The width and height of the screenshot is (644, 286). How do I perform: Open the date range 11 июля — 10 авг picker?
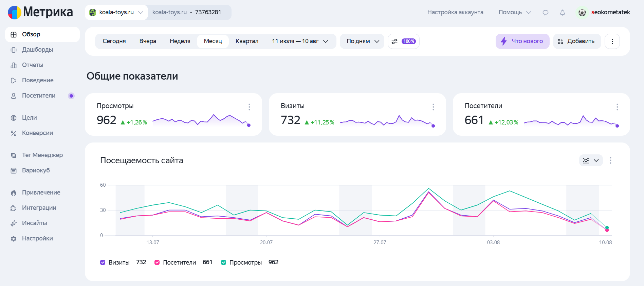pos(300,41)
